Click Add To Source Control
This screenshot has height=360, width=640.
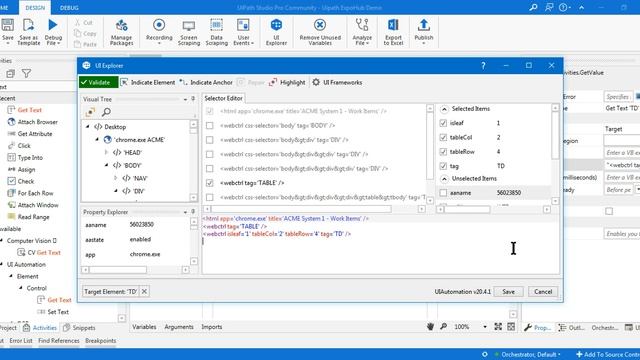point(608,354)
